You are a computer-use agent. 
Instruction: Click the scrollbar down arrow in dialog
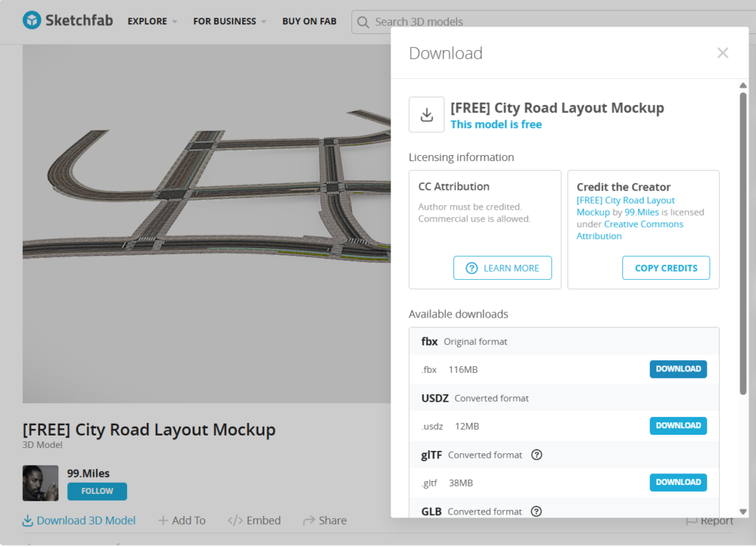[743, 512]
